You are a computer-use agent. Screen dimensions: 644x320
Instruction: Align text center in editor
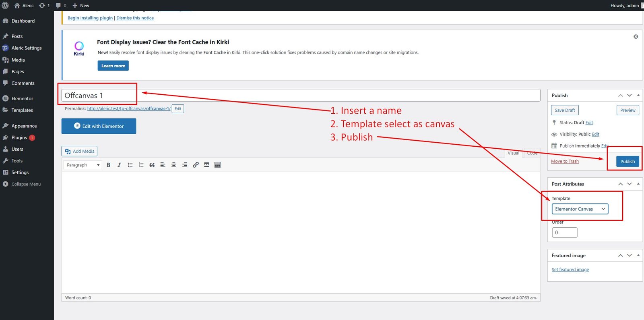pos(174,165)
